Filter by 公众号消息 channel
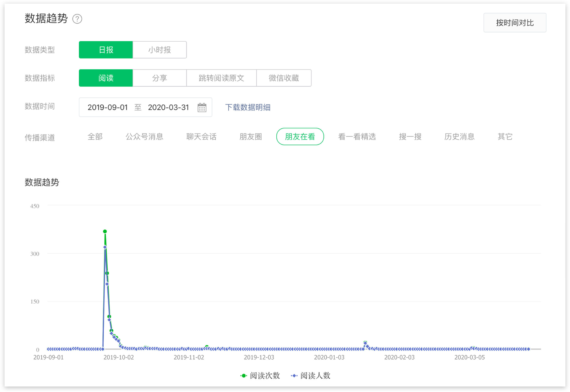Viewport: 570px width, 392px height. click(144, 137)
